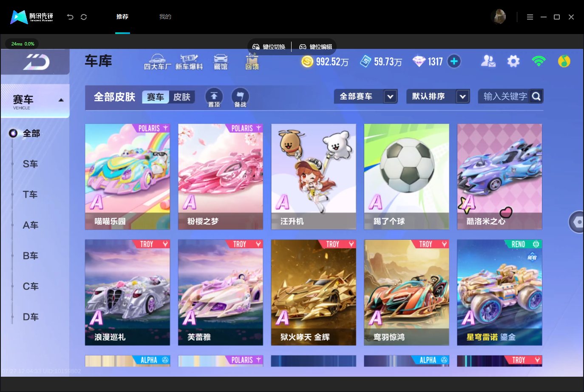Open the settings gear icon

[513, 61]
